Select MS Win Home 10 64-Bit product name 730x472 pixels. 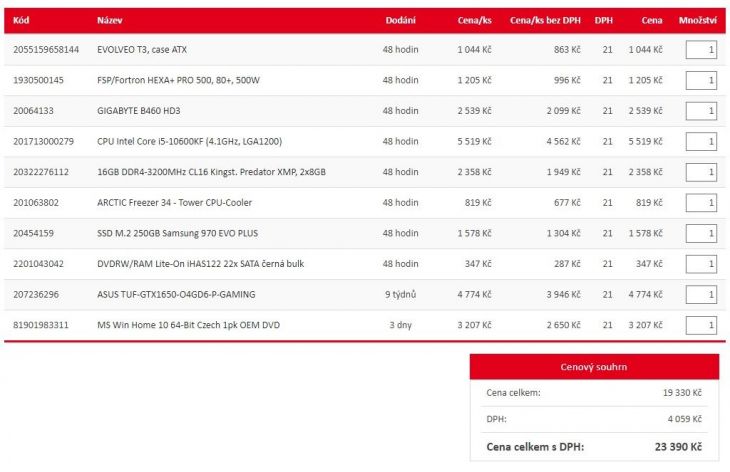tap(189, 325)
